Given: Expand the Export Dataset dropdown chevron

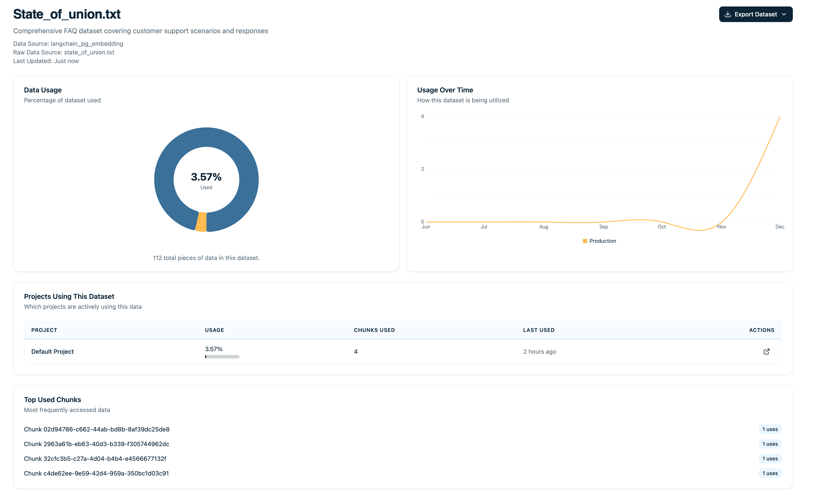Looking at the screenshot, I should click(x=784, y=14).
